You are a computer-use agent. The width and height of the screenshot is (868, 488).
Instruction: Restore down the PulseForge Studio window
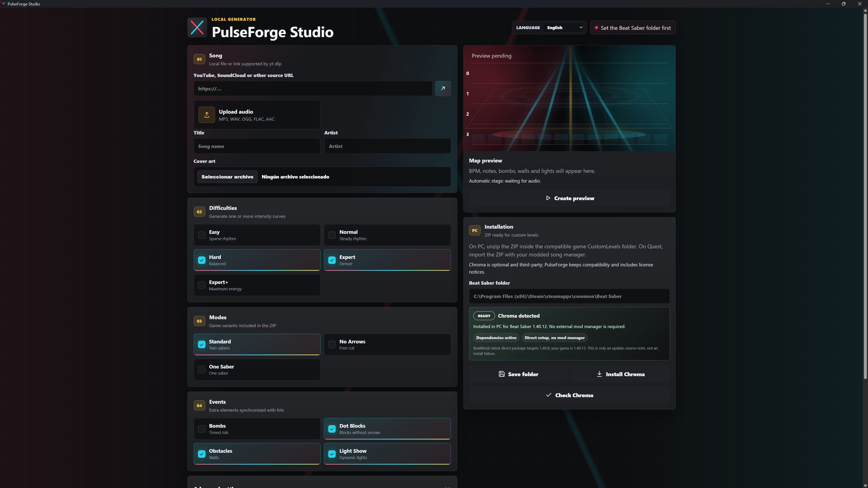[844, 4]
